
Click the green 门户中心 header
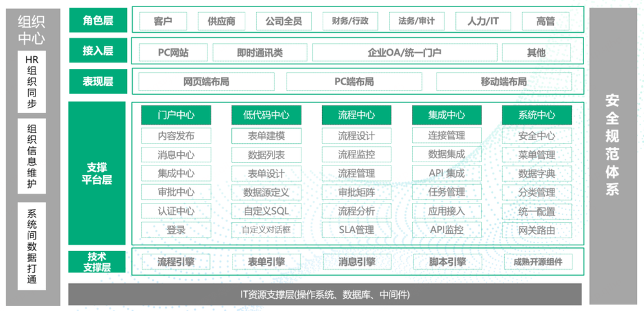176,115
